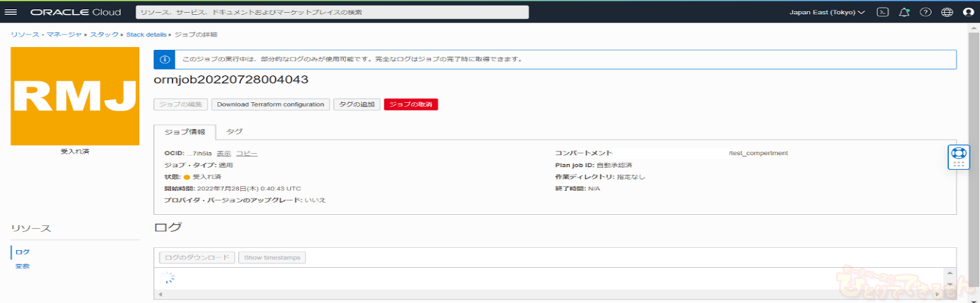The image size is (980, 303).
Task: Expand the Japan East (Tokyo) region dropdown
Action: 827,12
